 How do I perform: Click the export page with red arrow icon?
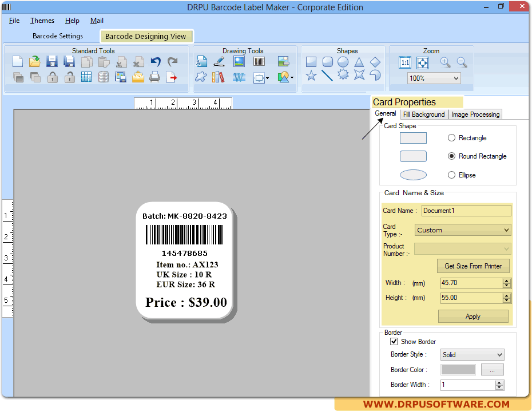(172, 77)
